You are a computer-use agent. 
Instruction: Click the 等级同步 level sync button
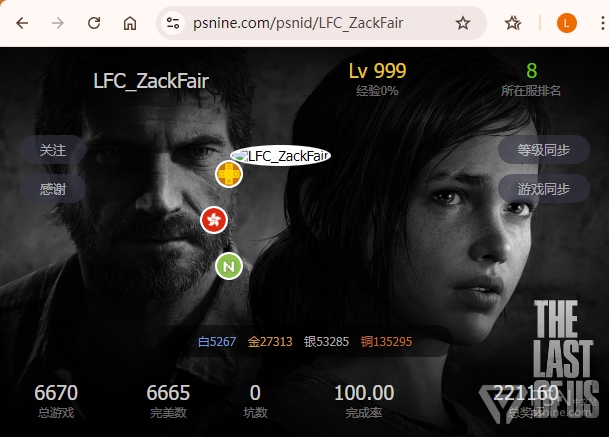[544, 150]
